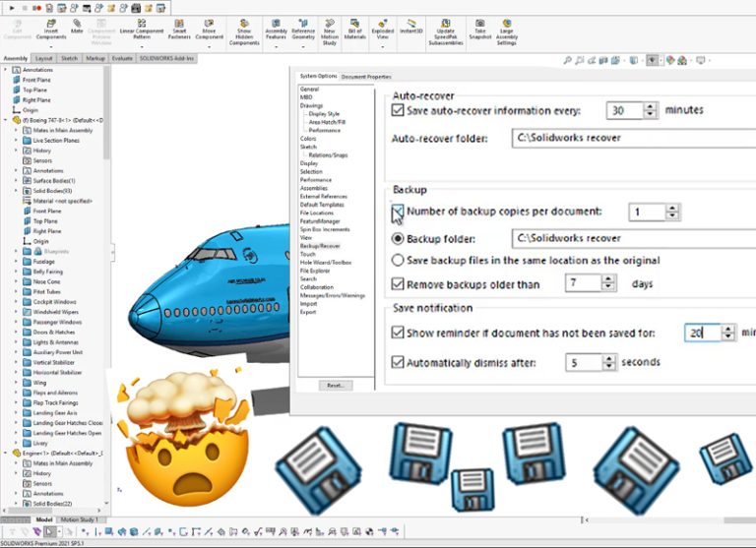756x548 pixels.
Task: Toggle Number of backup copies checkbox
Action: tap(398, 212)
